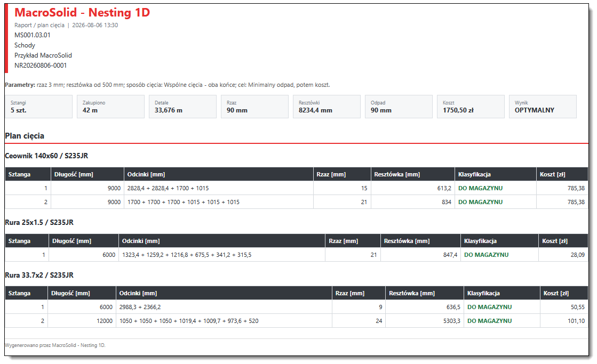Click remnant value 613,2
Screen dimensions: 597x364
pyautogui.click(x=444, y=188)
